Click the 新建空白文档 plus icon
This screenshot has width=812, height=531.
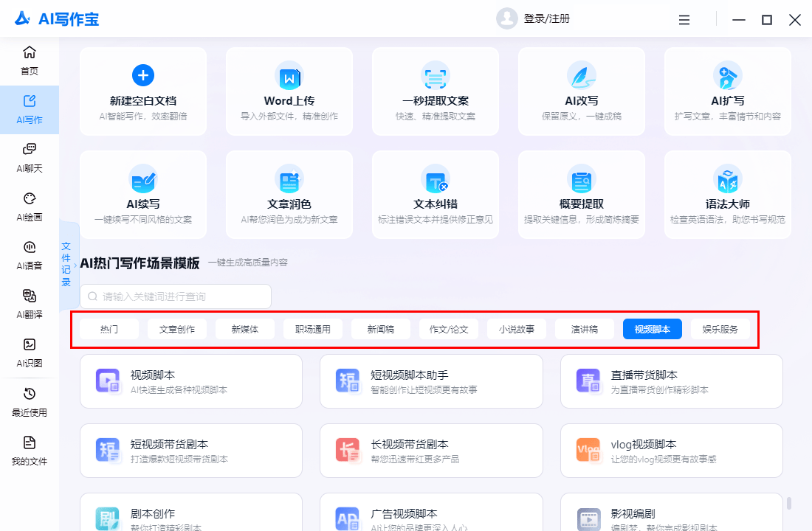(142, 74)
